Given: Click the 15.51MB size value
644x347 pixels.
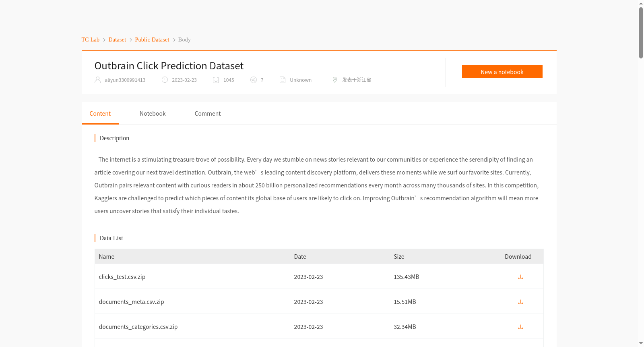Looking at the screenshot, I should coord(405,302).
